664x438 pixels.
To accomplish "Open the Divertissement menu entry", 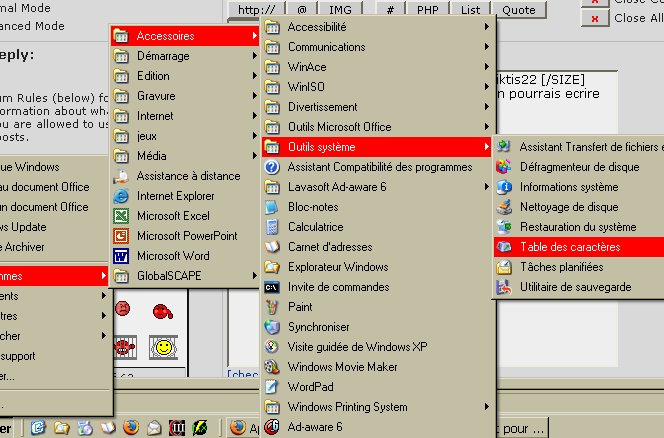I will [376, 107].
